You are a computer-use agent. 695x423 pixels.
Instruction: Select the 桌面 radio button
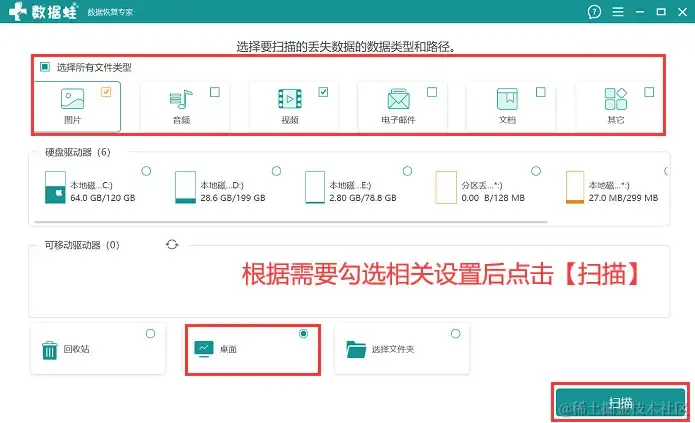304,333
